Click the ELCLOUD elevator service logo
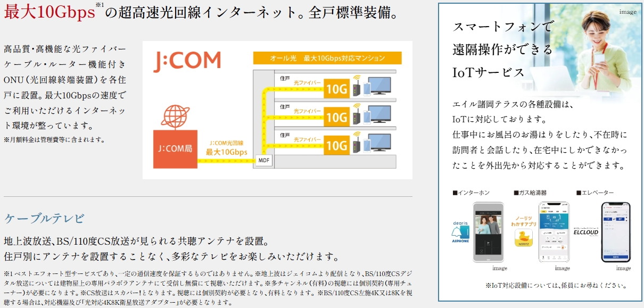The image size is (644, 308). tap(586, 231)
